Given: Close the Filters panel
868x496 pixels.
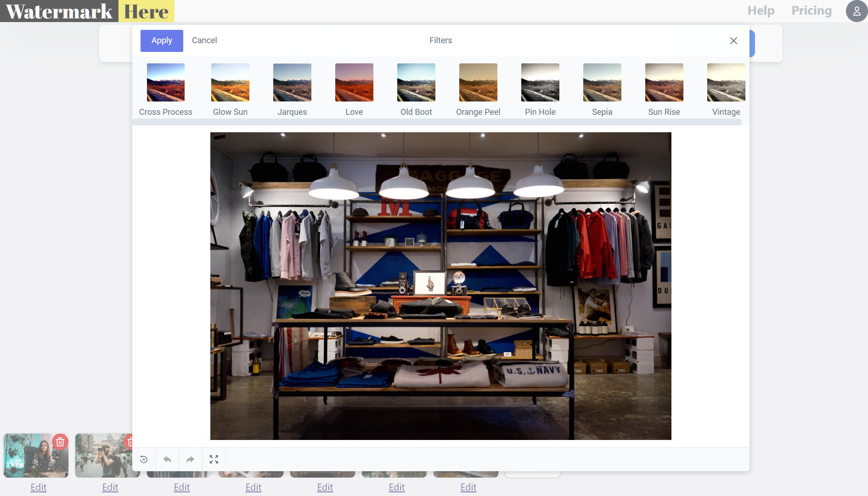Looking at the screenshot, I should coord(733,41).
